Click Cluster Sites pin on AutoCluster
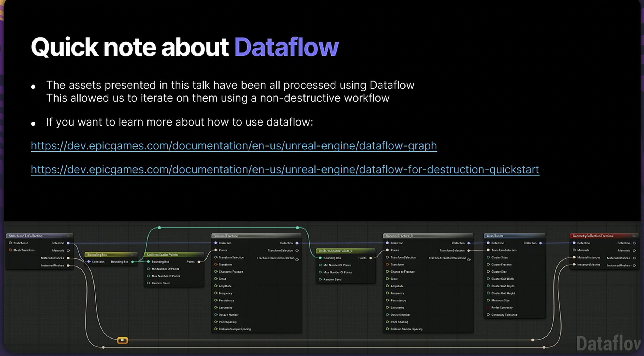The width and height of the screenshot is (644, 356). [x=488, y=257]
